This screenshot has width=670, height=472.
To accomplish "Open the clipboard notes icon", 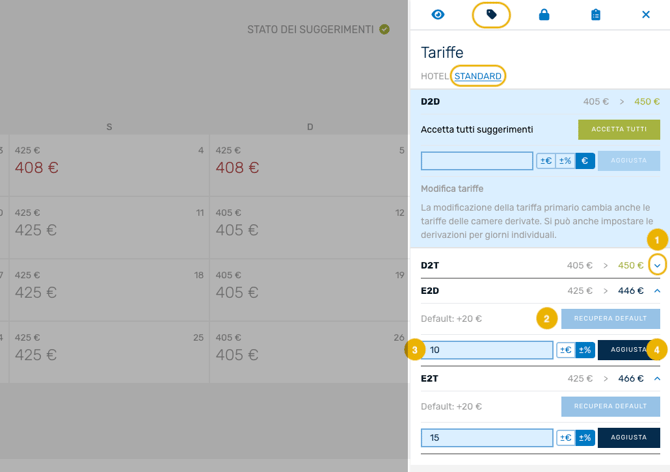I will (x=596, y=15).
